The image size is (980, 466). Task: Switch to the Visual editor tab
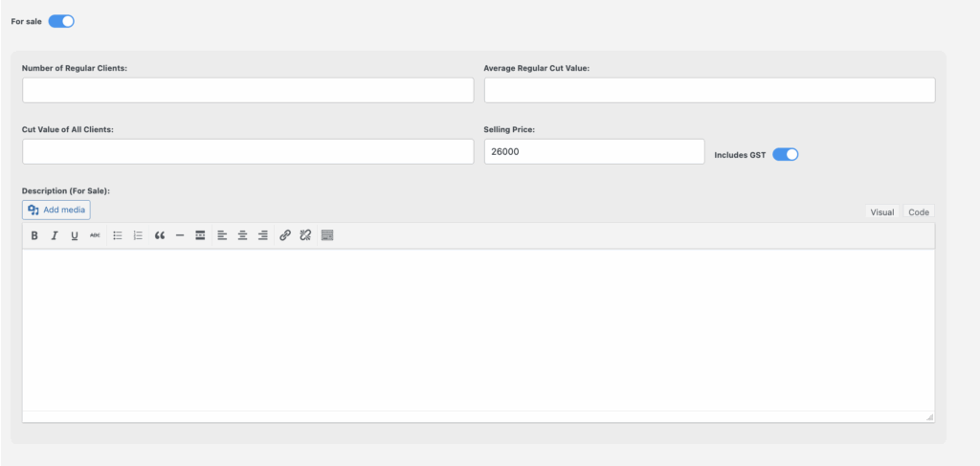point(881,212)
